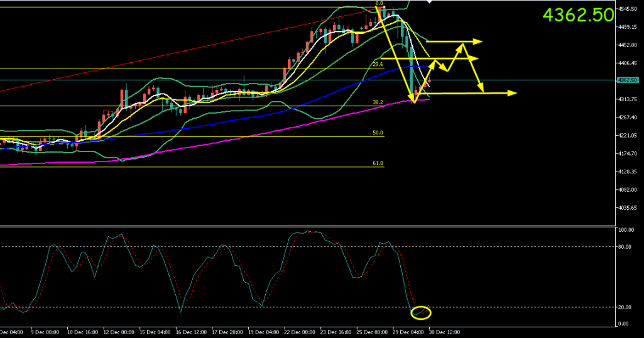Click the Fibonacci 50.0 level label
644x338 pixels.
click(x=378, y=133)
